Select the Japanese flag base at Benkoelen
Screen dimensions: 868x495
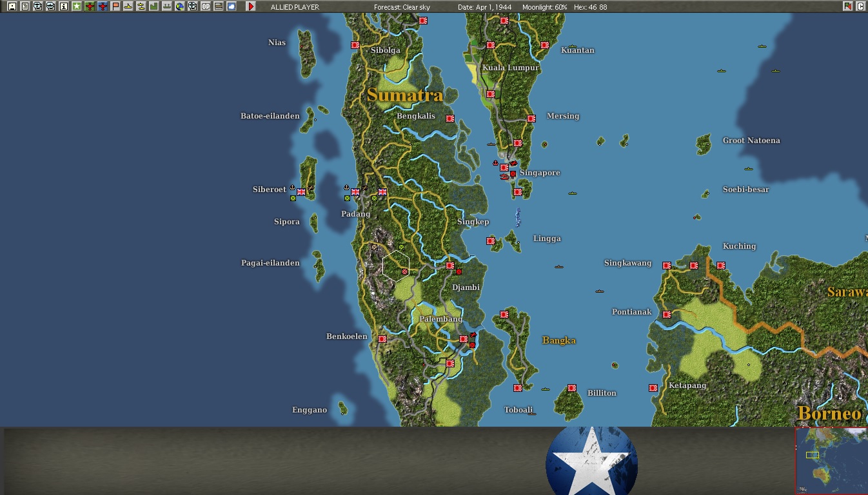point(382,339)
